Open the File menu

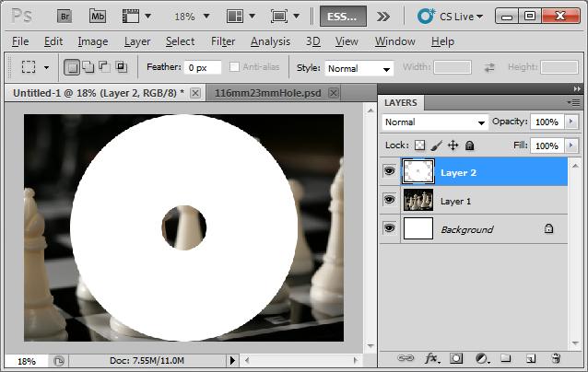pyautogui.click(x=20, y=41)
